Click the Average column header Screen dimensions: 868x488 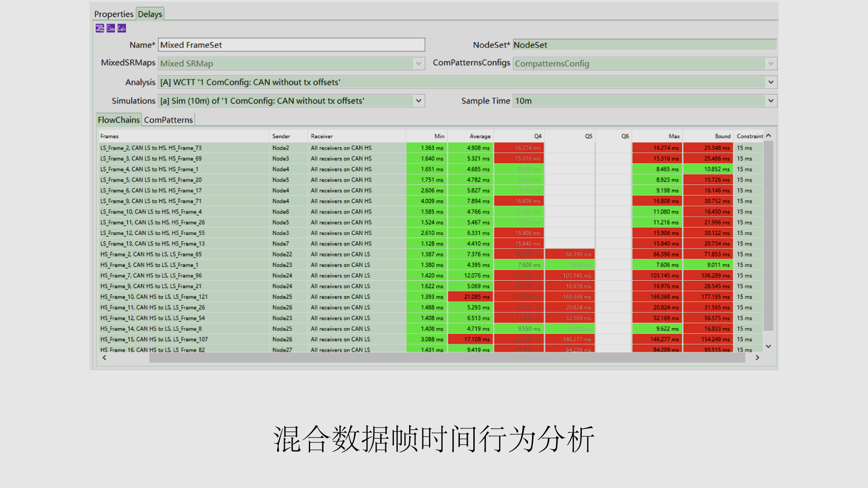click(480, 136)
